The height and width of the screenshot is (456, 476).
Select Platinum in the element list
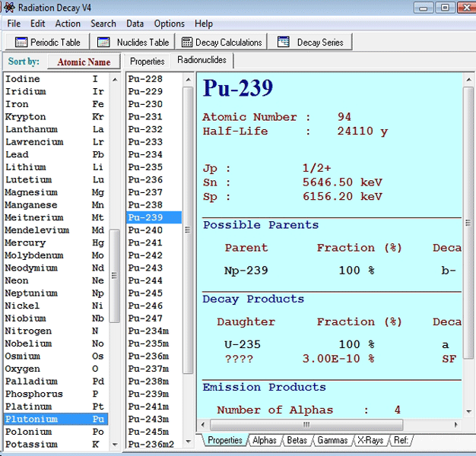56,407
